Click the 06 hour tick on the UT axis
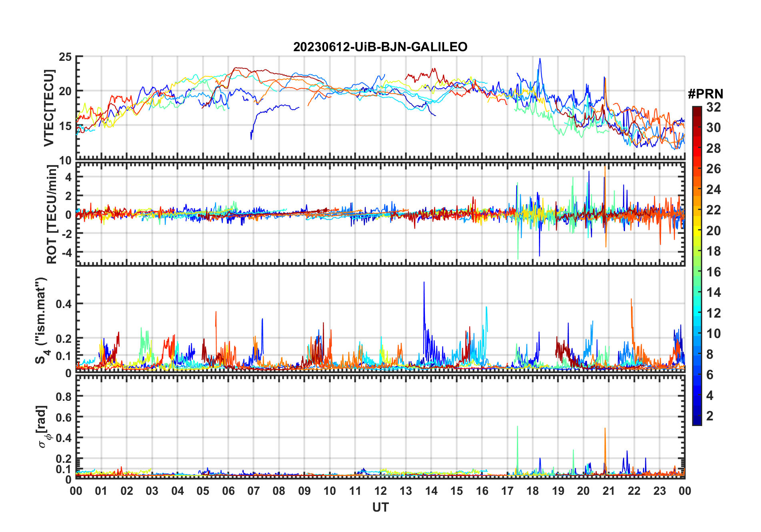This screenshot has height=532, width=761. coord(228,491)
